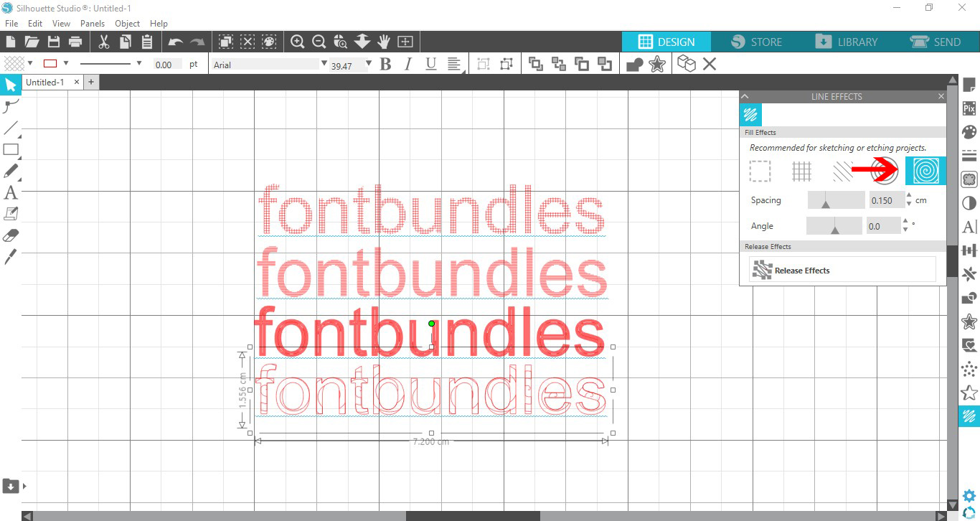The image size is (980, 521).
Task: Click the Open file folder icon
Action: tap(32, 42)
